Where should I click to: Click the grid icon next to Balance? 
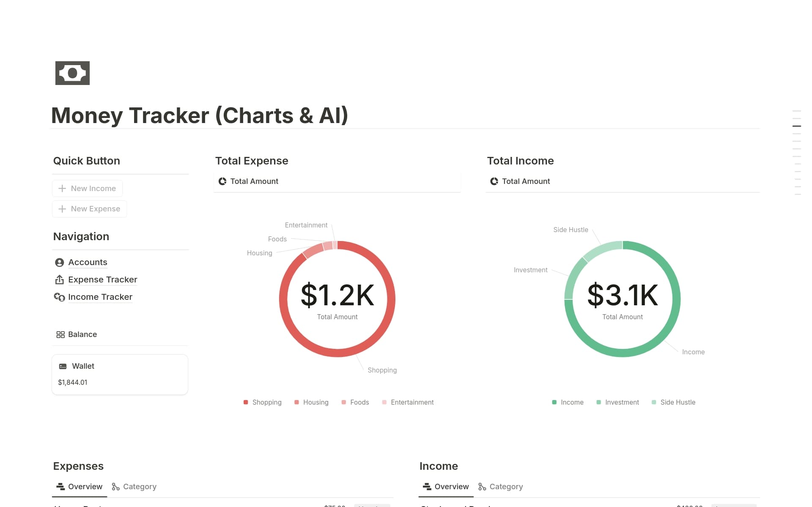[60, 334]
